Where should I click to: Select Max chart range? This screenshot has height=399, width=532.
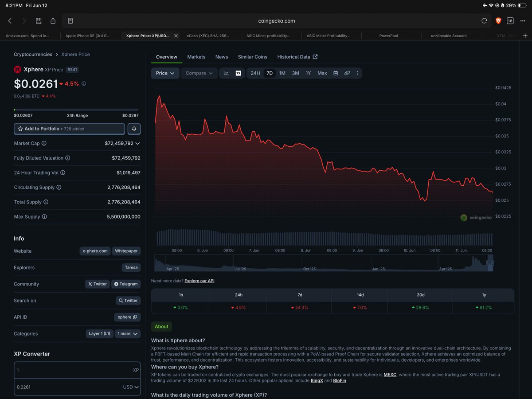click(322, 73)
